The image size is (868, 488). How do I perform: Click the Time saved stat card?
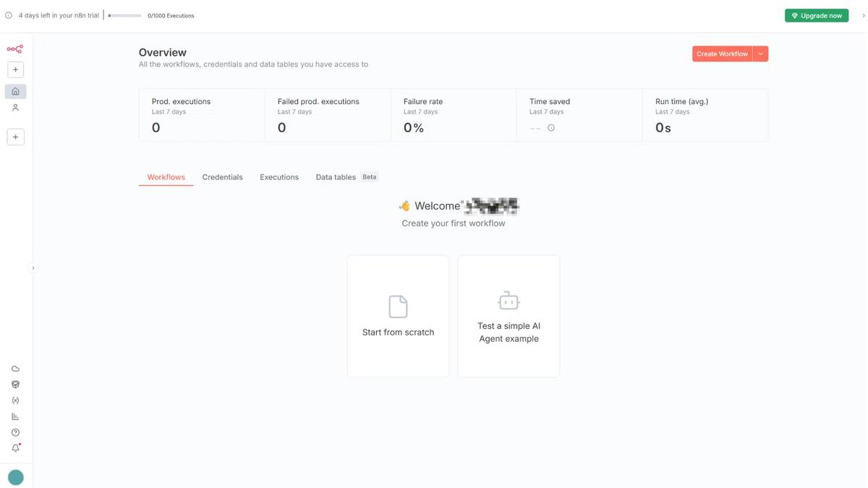pos(579,115)
